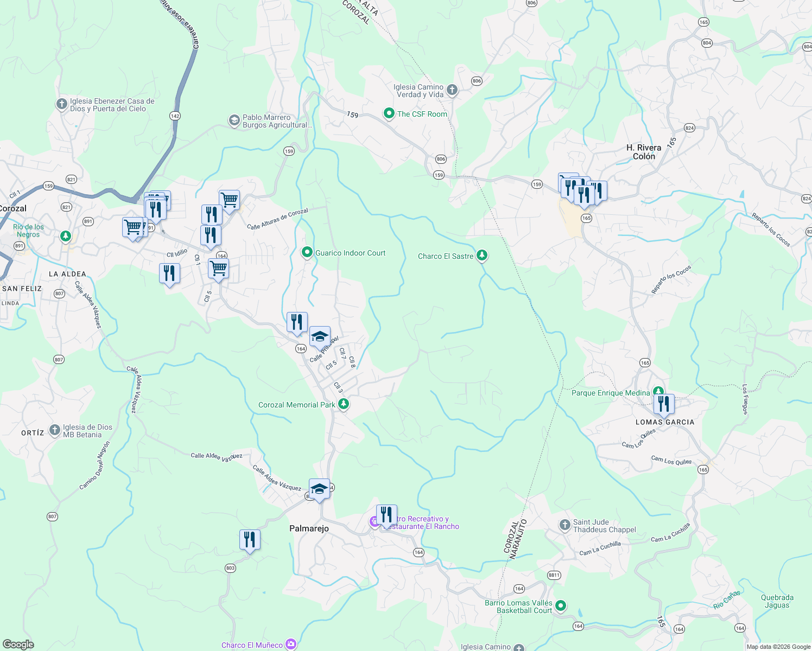Click the Iglesia Ebenezer Casa de Dios church icon

pyautogui.click(x=62, y=104)
